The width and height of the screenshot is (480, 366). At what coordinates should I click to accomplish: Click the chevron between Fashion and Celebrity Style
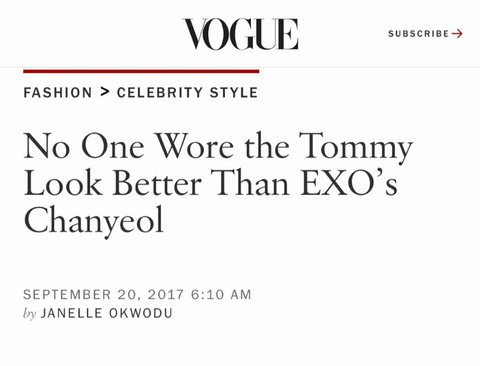[105, 92]
